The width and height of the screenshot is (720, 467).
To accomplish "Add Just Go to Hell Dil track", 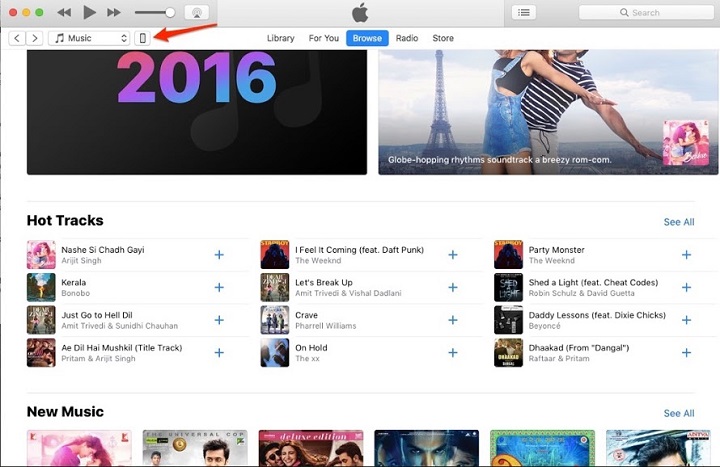I will click(x=219, y=320).
